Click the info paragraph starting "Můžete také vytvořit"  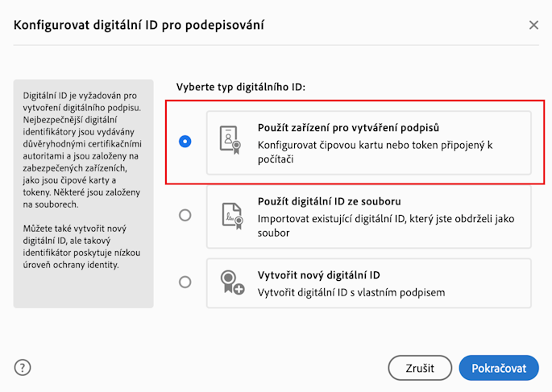pyautogui.click(x=83, y=248)
